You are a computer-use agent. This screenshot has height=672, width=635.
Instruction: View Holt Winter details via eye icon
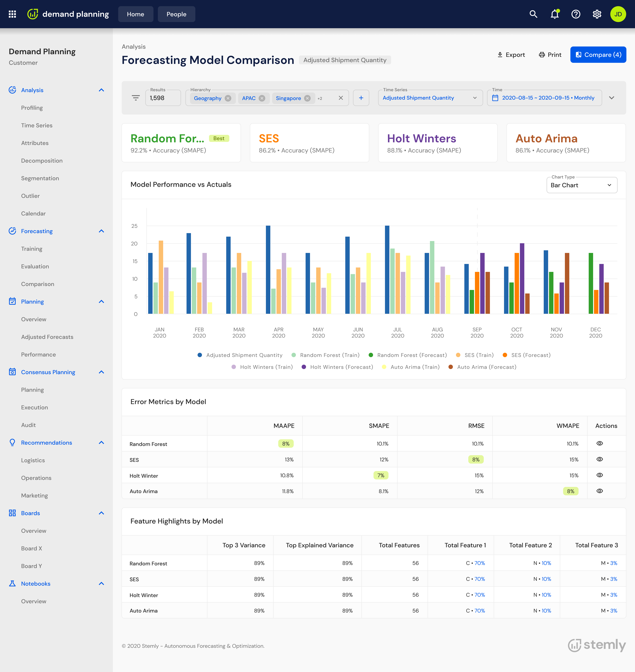pos(600,475)
